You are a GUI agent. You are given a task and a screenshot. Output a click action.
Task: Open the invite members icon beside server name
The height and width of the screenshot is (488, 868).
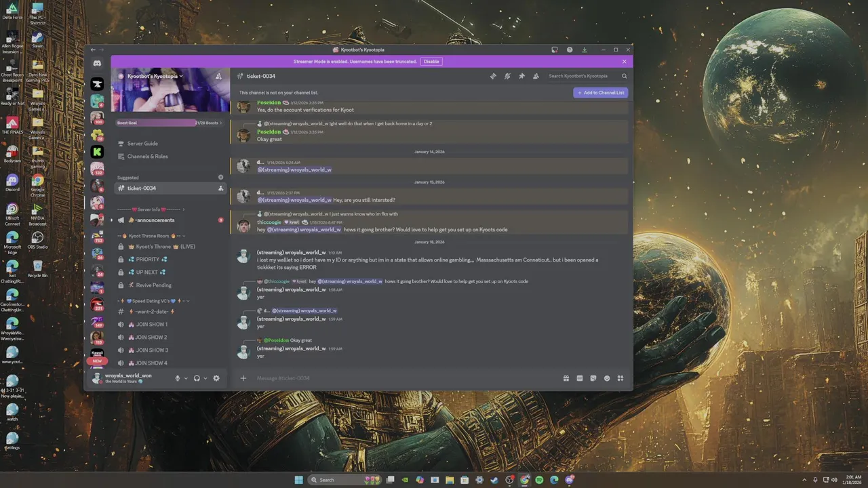tap(218, 77)
